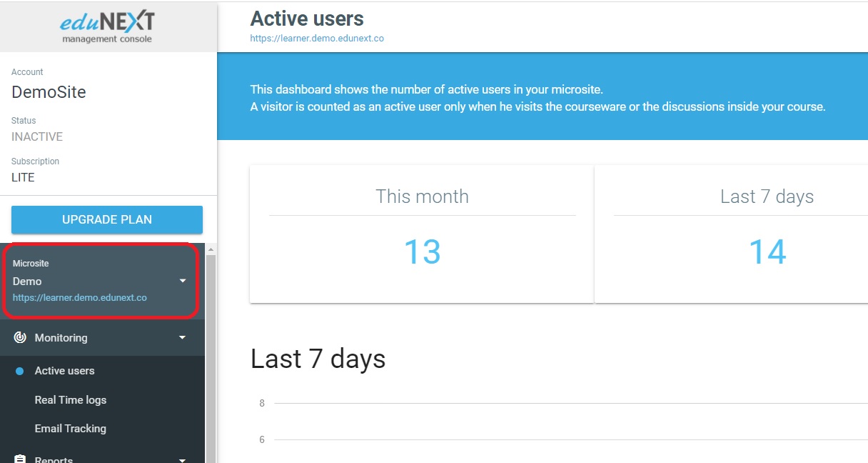The image size is (868, 463).
Task: Click the UPGRADE PLAN button
Action: [107, 219]
